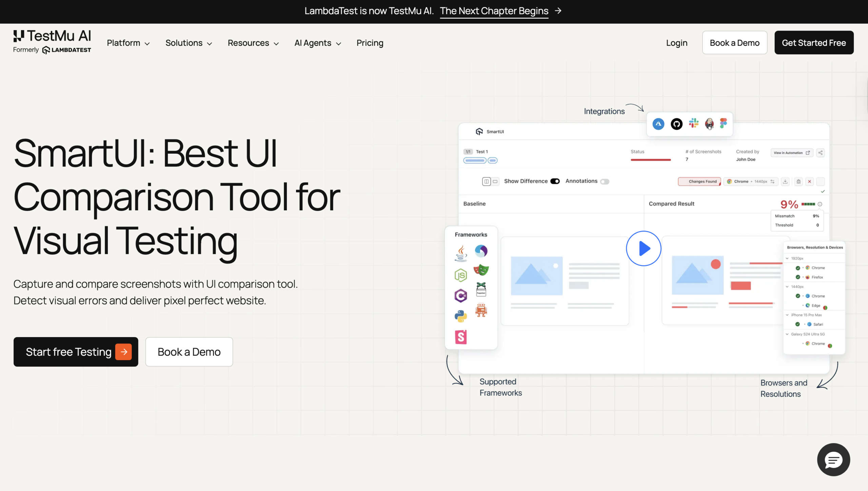Open the bug report icon in the toolbar
The height and width of the screenshot is (491, 868).
[x=798, y=181]
